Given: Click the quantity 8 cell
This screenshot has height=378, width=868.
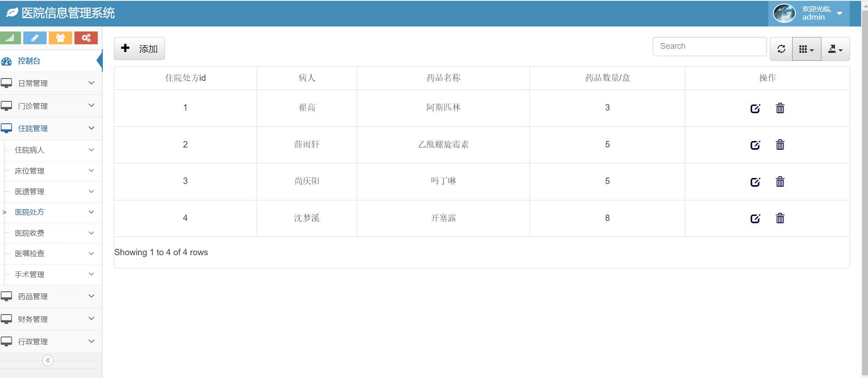Looking at the screenshot, I should [x=607, y=218].
